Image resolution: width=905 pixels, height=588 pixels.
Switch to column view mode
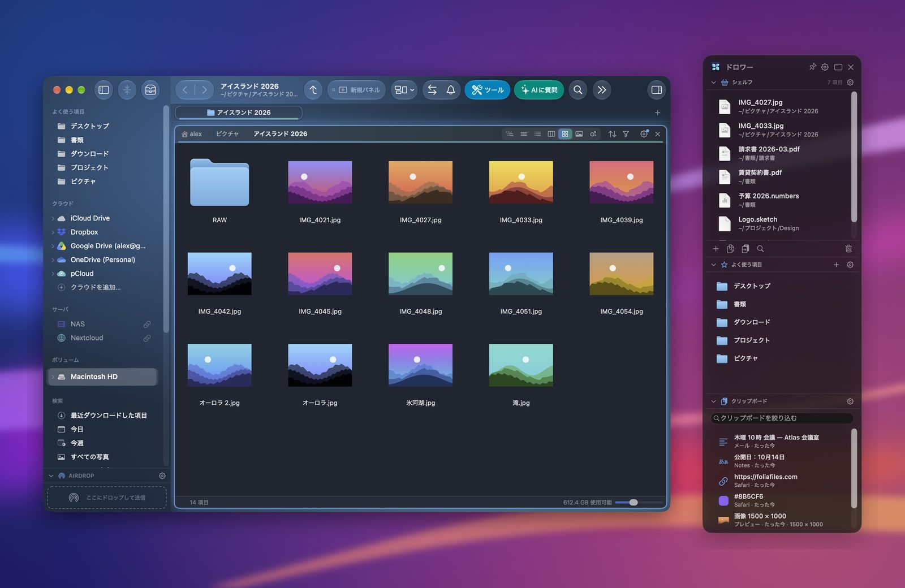pos(551,134)
